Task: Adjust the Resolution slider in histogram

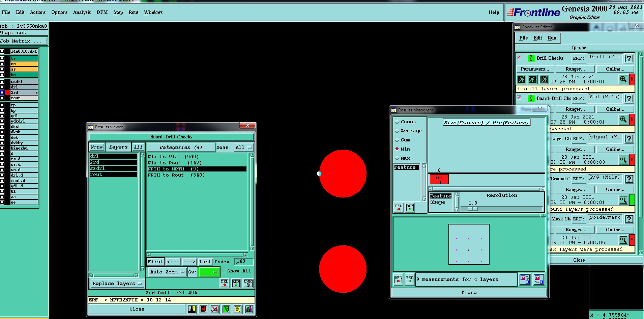Action: click(473, 209)
